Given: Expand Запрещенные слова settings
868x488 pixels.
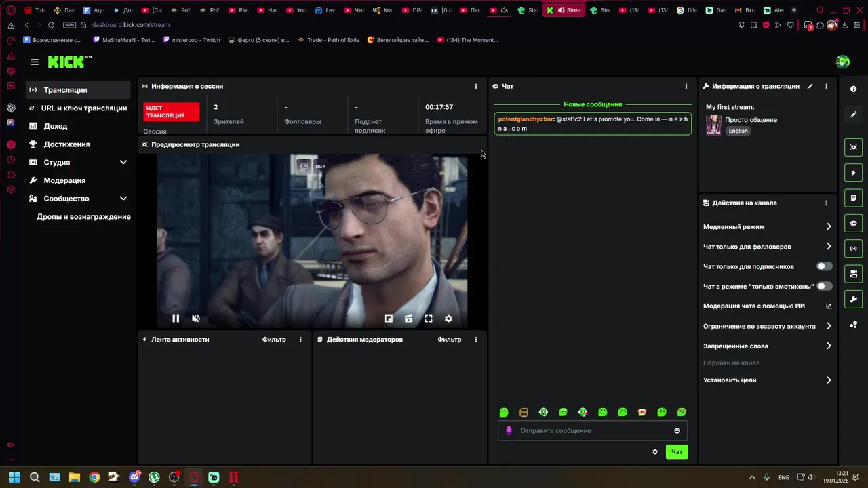Looking at the screenshot, I should (x=829, y=346).
